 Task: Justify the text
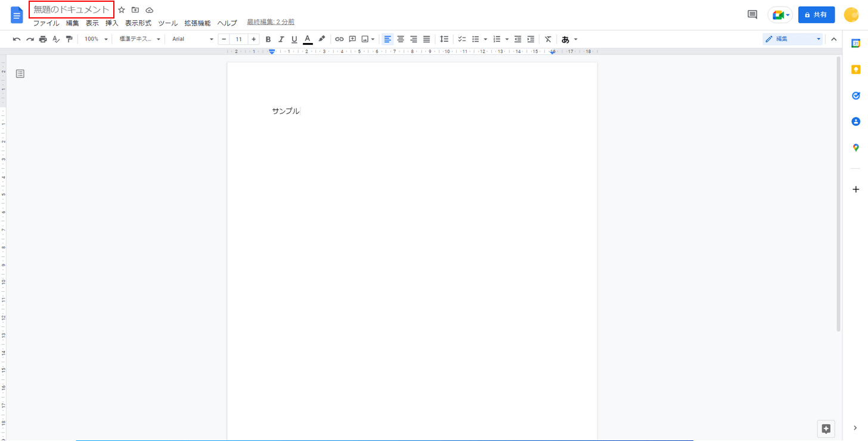427,39
